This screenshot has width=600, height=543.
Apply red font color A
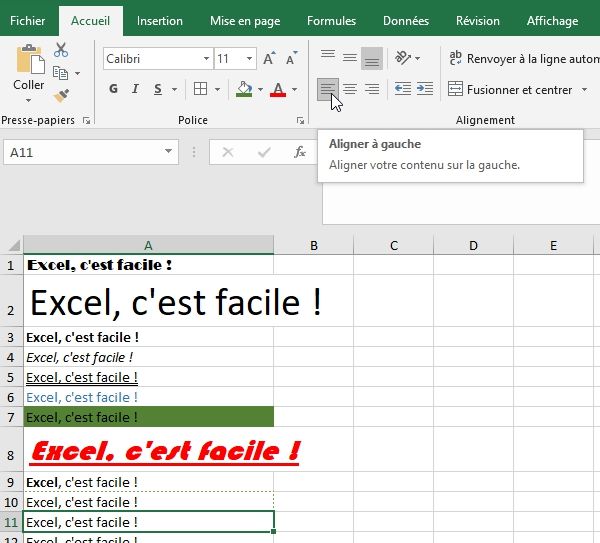[278, 89]
